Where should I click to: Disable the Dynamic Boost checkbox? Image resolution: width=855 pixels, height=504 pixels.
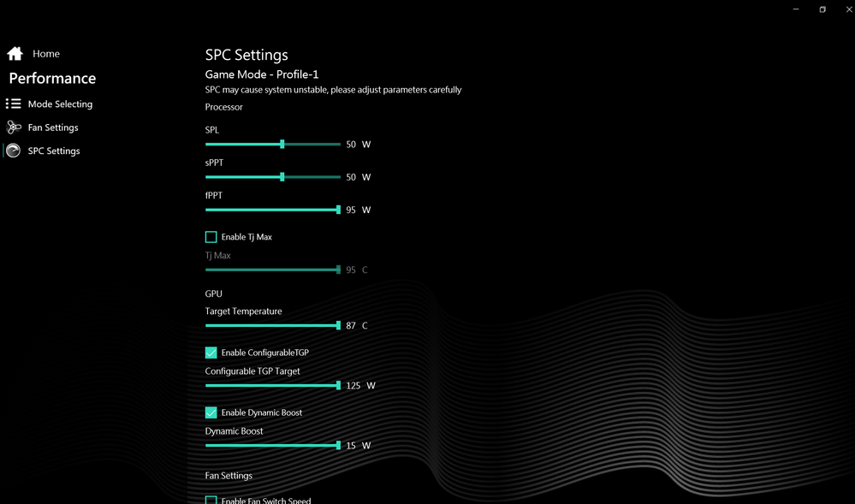click(211, 412)
